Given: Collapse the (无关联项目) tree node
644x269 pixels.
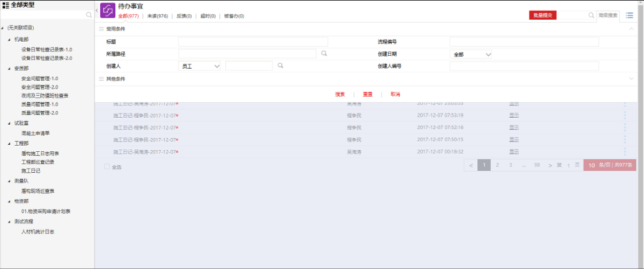Looking at the screenshot, I should click(3, 28).
